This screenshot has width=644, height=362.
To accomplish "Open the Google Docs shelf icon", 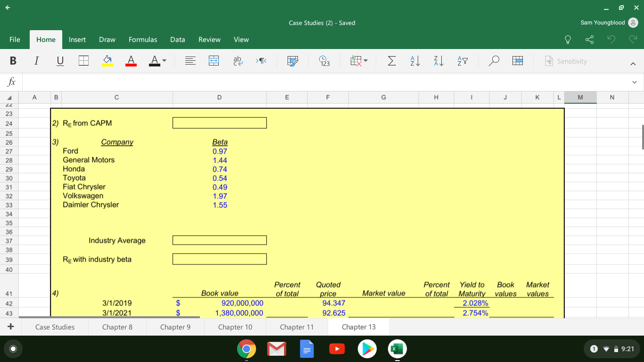I will click(x=307, y=349).
